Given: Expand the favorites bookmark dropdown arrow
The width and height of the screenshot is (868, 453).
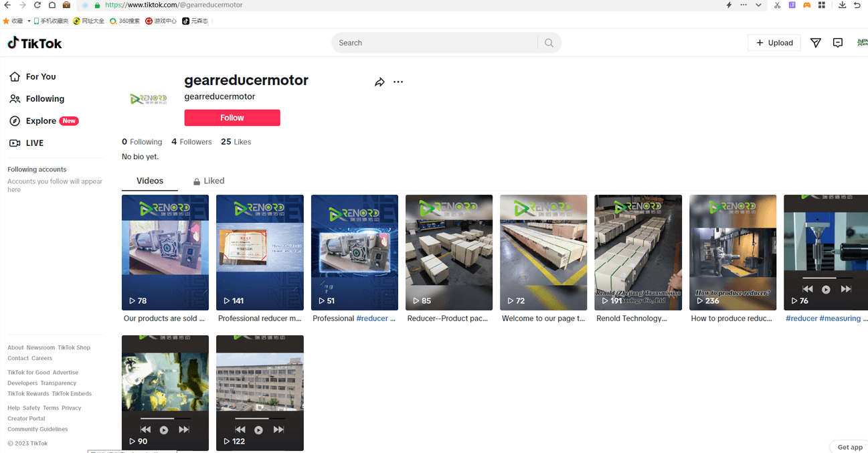Looking at the screenshot, I should [29, 21].
